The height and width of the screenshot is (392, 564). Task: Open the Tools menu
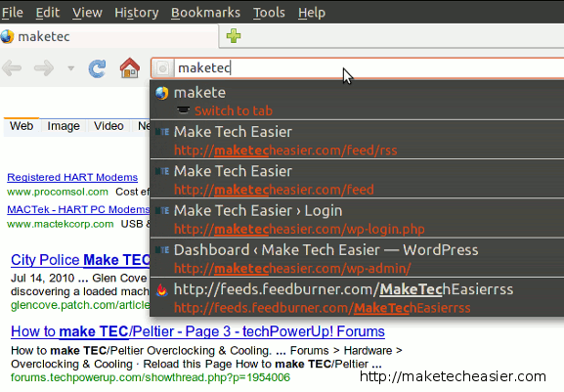pyautogui.click(x=269, y=13)
